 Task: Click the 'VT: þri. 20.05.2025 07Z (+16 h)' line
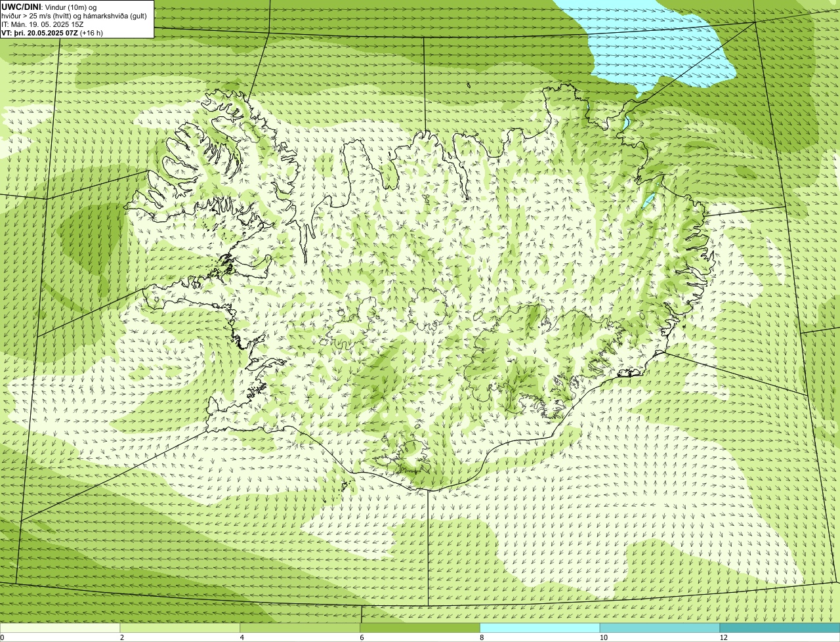point(52,32)
